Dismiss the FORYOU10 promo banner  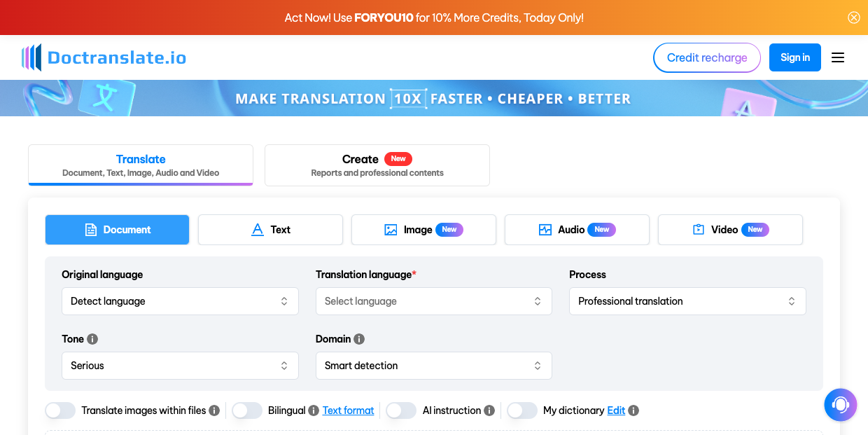click(x=853, y=17)
